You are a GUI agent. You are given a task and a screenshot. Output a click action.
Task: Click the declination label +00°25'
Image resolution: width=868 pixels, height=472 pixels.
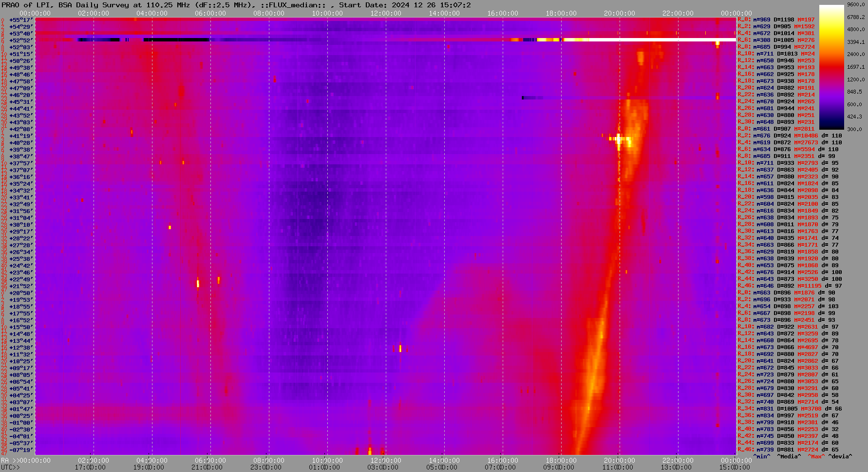coord(20,416)
